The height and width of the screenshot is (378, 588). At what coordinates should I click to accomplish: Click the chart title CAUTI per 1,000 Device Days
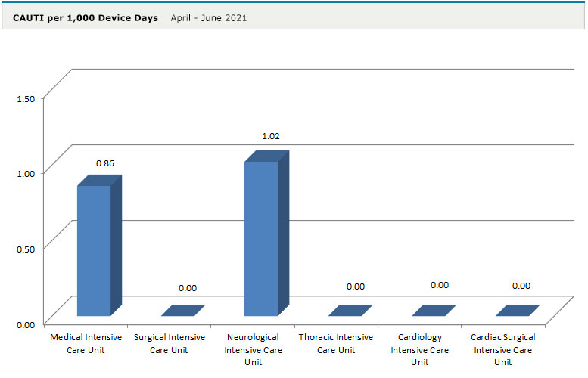pos(86,17)
